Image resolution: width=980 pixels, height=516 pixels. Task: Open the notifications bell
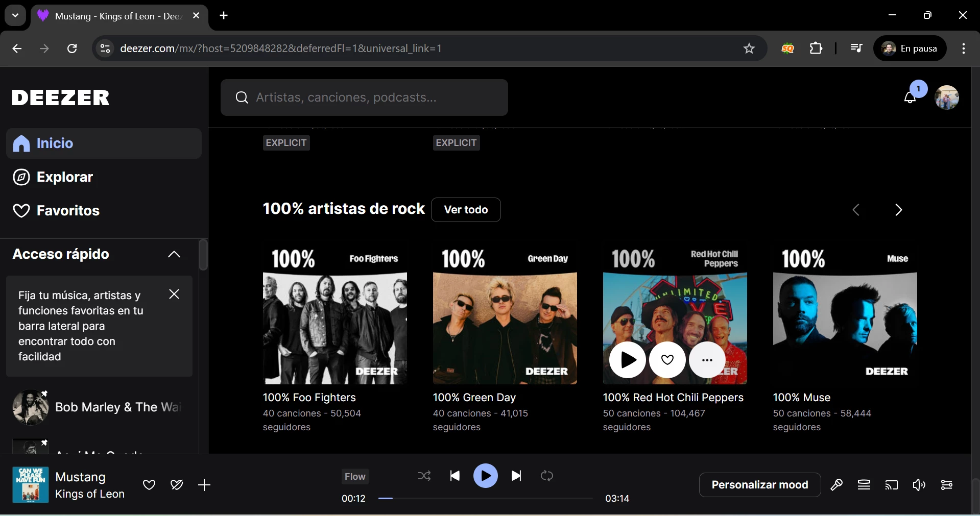pyautogui.click(x=910, y=97)
